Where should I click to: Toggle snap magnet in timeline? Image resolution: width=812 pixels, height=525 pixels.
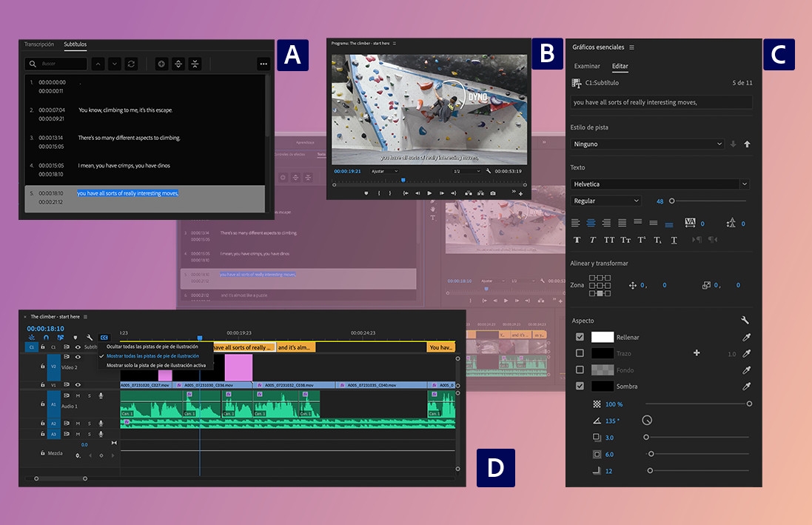46,338
